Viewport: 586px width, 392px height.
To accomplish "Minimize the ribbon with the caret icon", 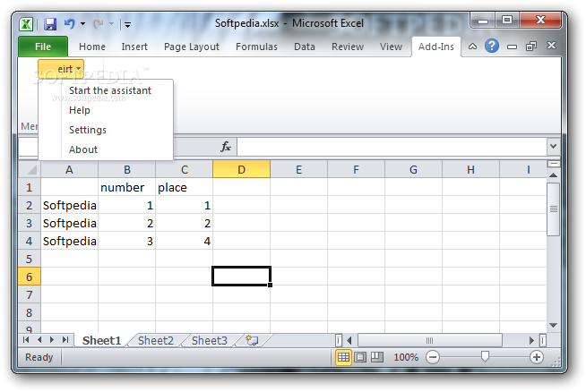I will pyautogui.click(x=472, y=47).
